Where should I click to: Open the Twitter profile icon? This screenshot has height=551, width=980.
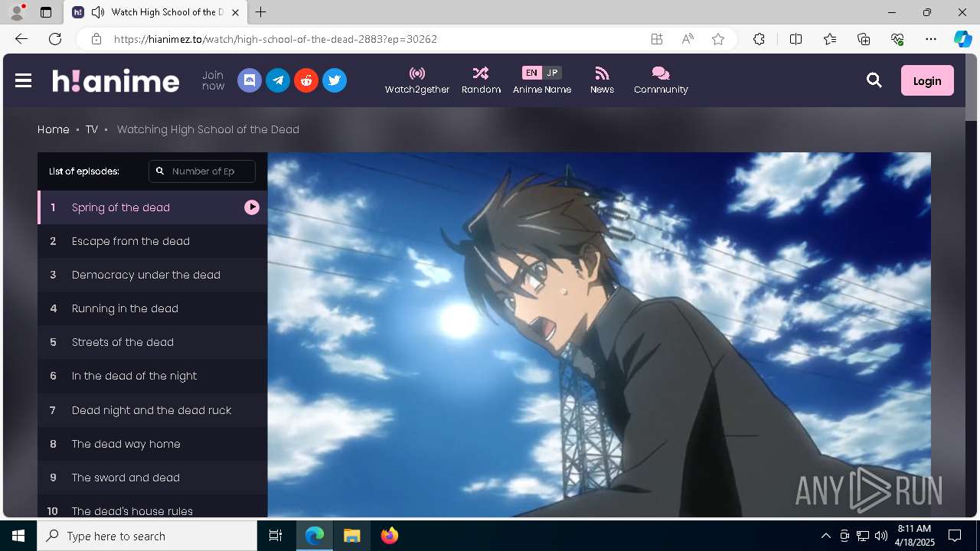335,80
